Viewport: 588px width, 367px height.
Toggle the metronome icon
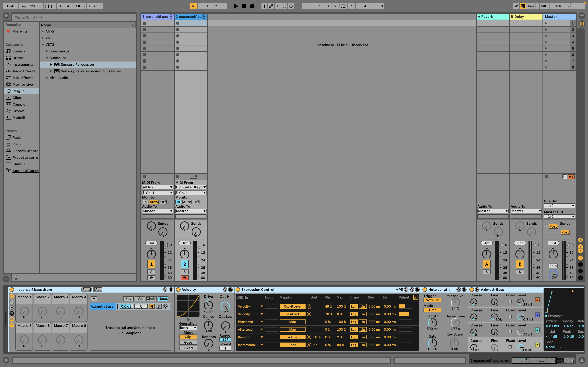tap(77, 6)
